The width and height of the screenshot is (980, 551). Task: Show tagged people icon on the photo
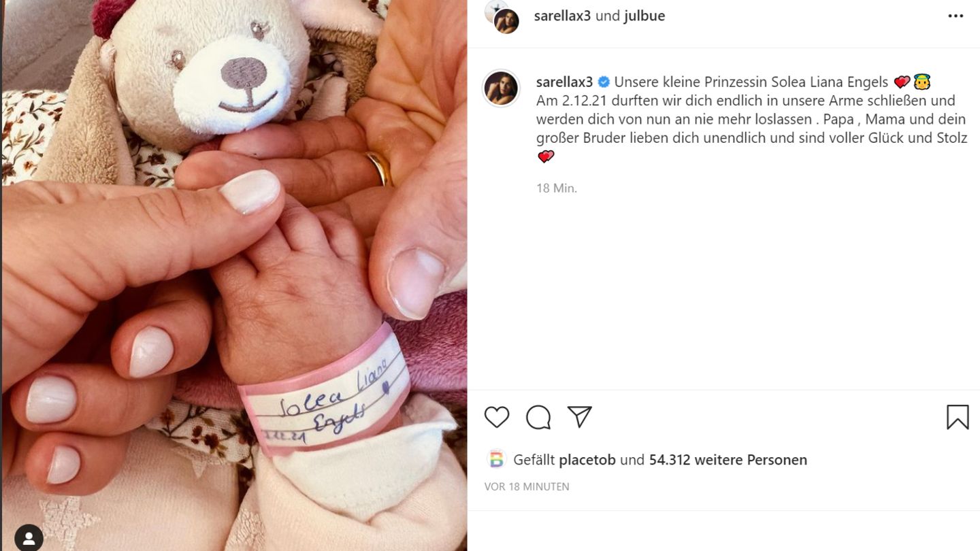(29, 538)
